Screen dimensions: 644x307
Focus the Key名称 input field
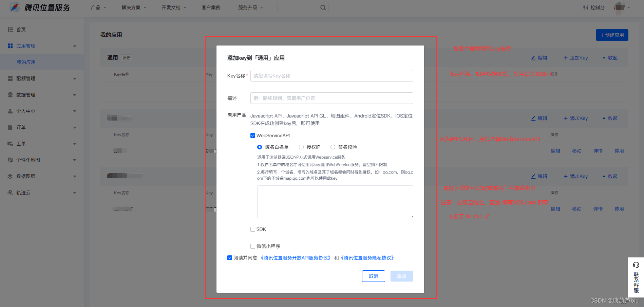tap(332, 76)
